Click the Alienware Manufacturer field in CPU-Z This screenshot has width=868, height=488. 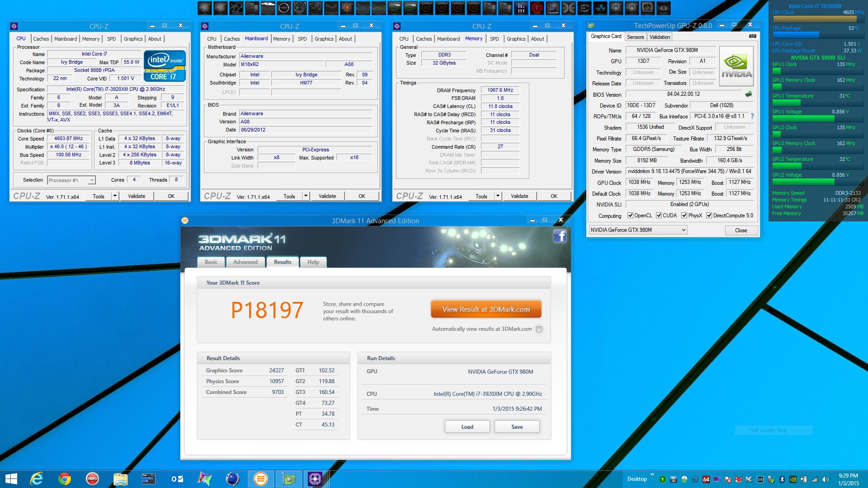306,56
